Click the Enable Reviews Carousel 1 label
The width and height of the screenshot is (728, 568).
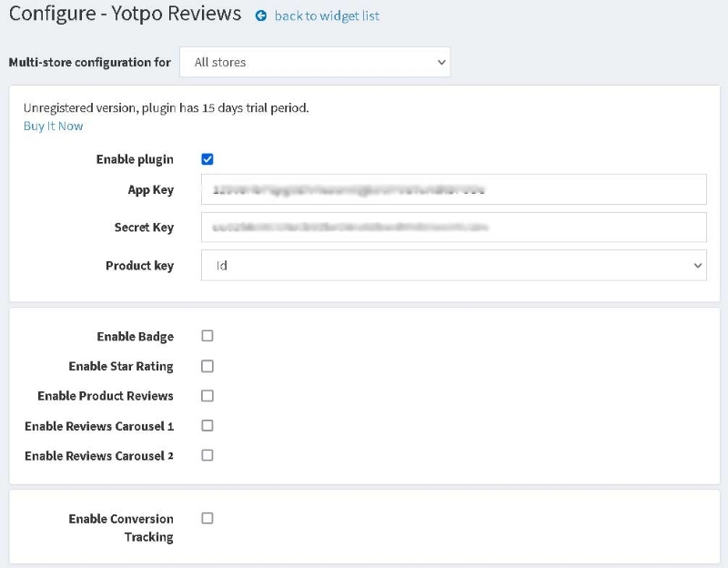[x=99, y=426]
